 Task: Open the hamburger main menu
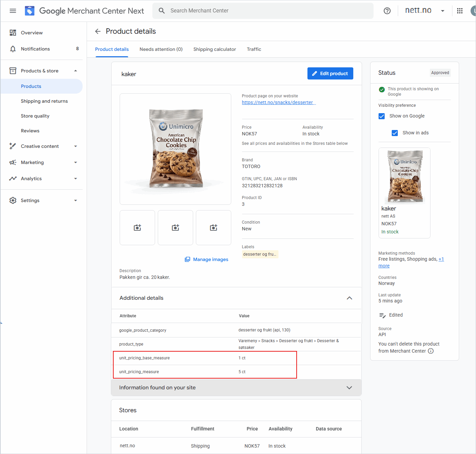click(x=13, y=11)
